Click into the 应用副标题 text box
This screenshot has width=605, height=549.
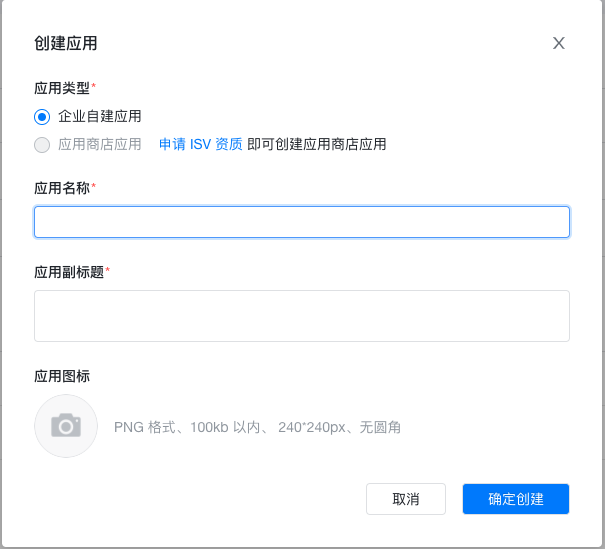[x=301, y=316]
